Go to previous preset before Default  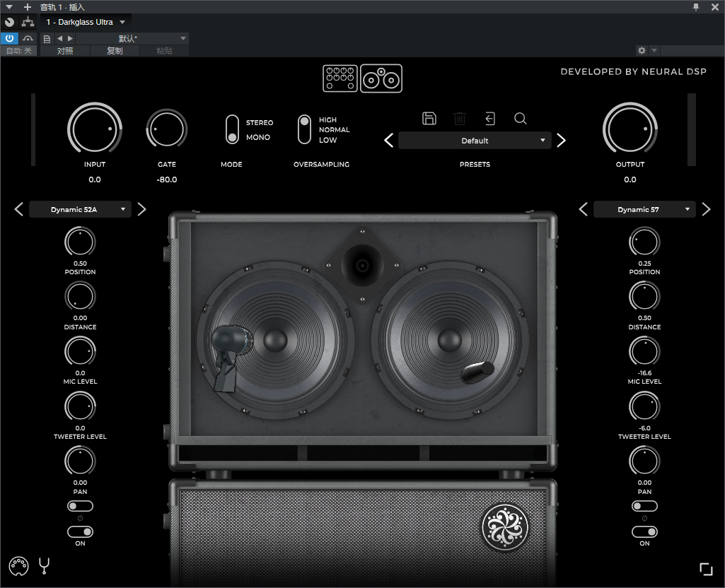(389, 141)
